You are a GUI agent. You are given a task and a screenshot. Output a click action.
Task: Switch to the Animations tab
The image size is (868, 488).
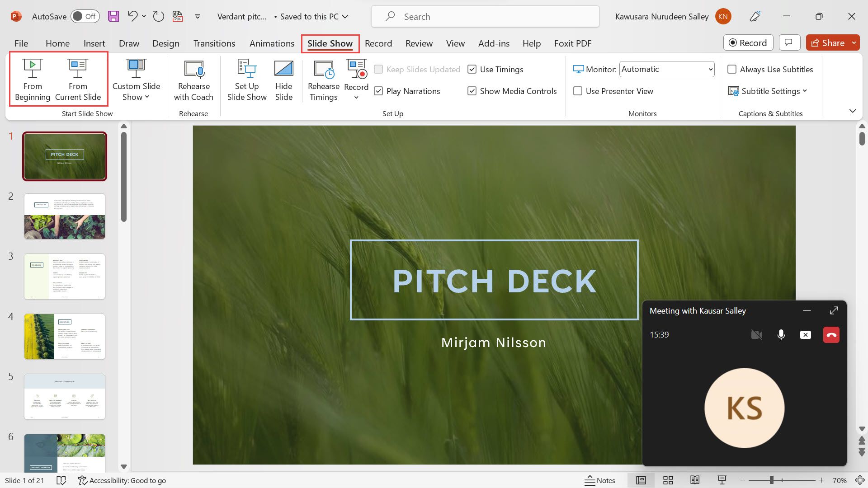point(271,43)
